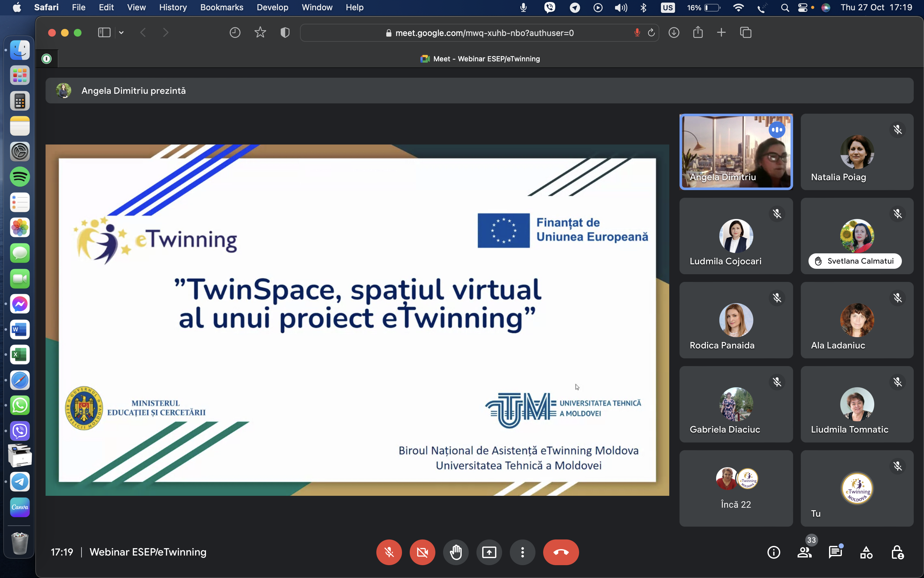Open Bluetooth menu bar icon
Screen dimensions: 924x578
tap(643, 8)
